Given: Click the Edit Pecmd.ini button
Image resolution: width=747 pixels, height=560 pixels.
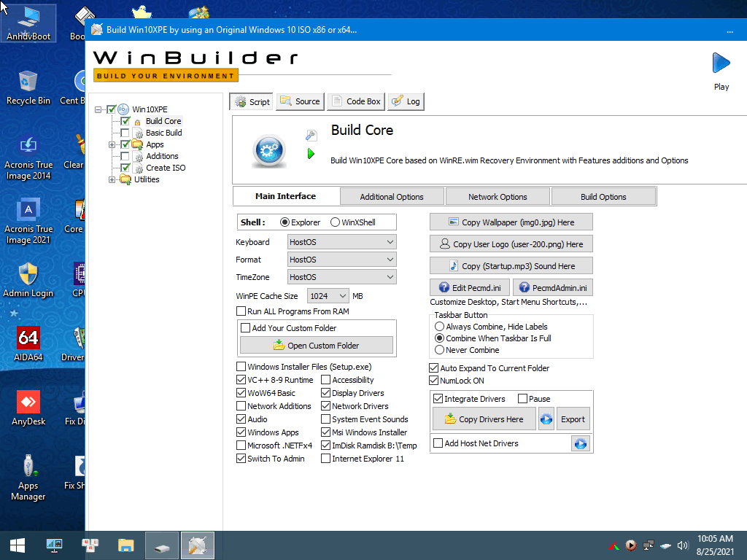Looking at the screenshot, I should 470,287.
